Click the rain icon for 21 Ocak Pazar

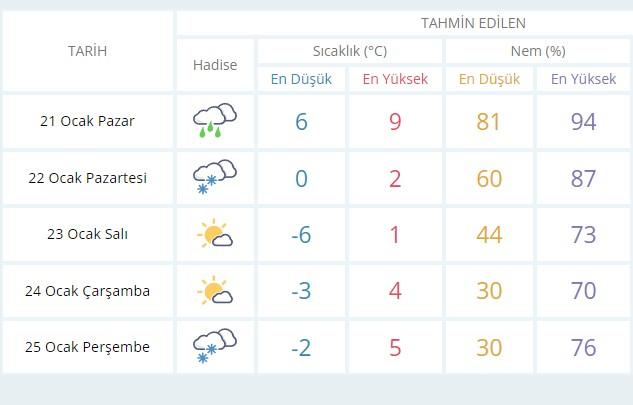pos(214,121)
